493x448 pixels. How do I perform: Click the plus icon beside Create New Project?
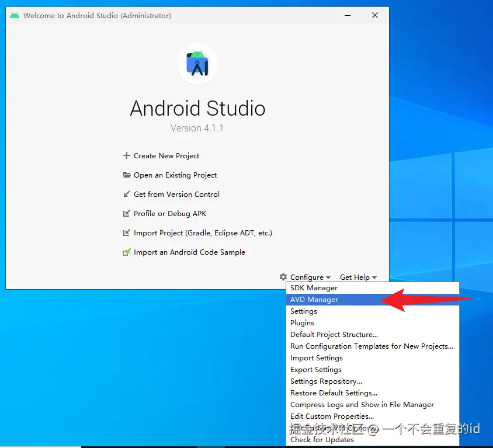126,155
